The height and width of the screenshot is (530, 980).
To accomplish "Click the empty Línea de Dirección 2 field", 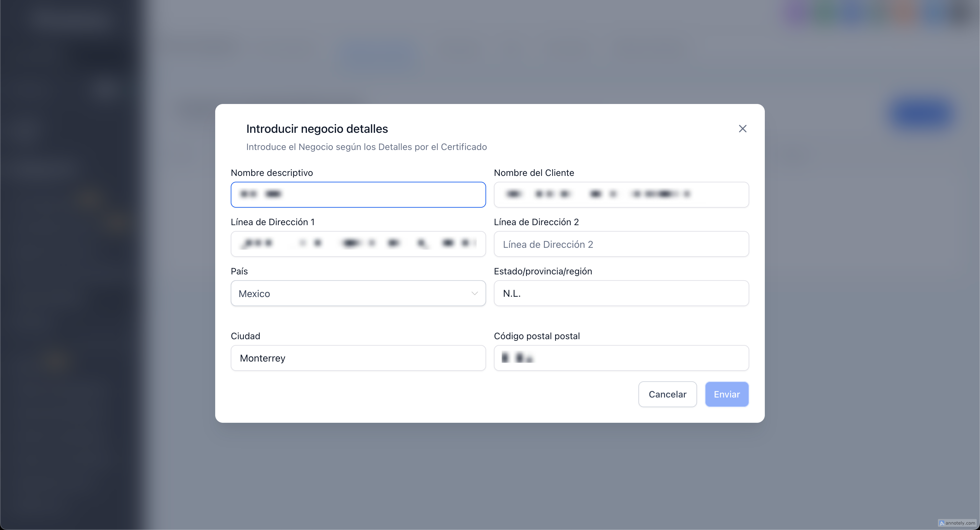I will tap(621, 244).
